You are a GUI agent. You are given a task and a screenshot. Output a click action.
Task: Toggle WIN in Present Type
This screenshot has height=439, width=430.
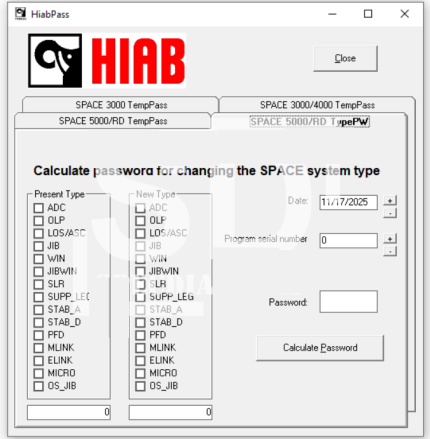(x=39, y=259)
